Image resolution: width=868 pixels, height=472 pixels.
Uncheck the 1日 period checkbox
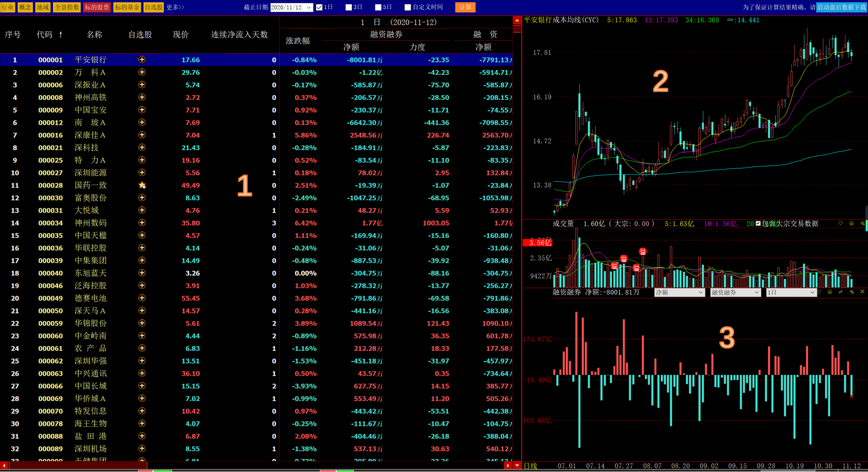click(x=319, y=7)
